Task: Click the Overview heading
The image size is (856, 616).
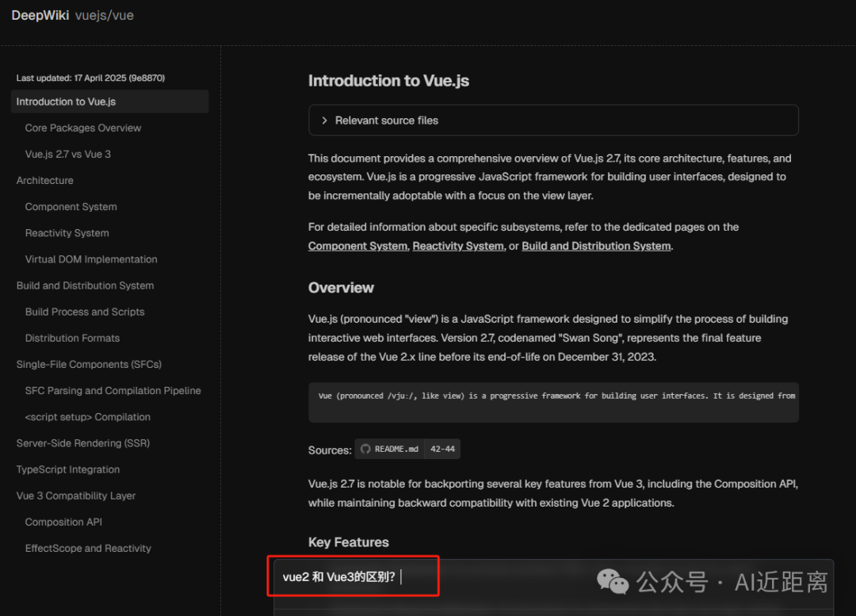Action: click(341, 288)
